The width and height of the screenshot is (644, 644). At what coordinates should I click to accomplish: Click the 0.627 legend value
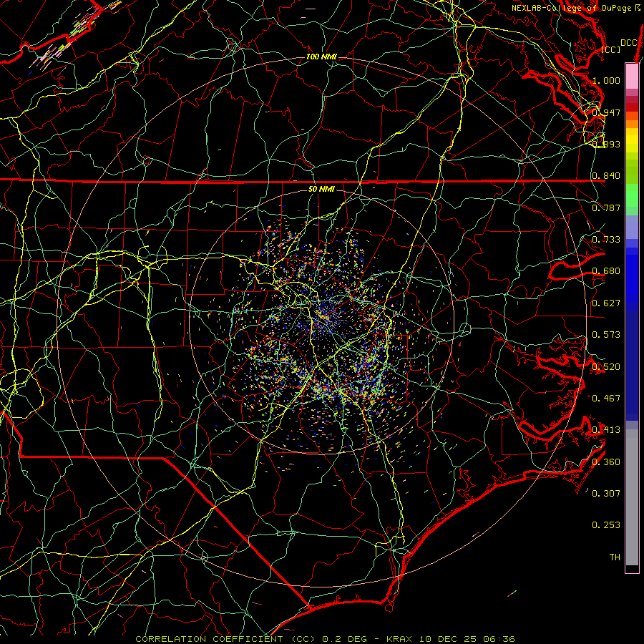click(606, 303)
